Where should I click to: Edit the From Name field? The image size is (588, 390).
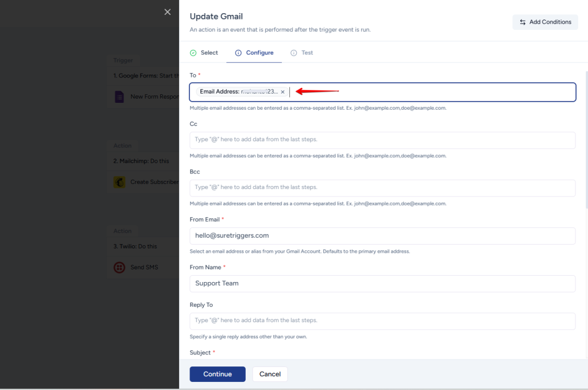click(x=382, y=283)
